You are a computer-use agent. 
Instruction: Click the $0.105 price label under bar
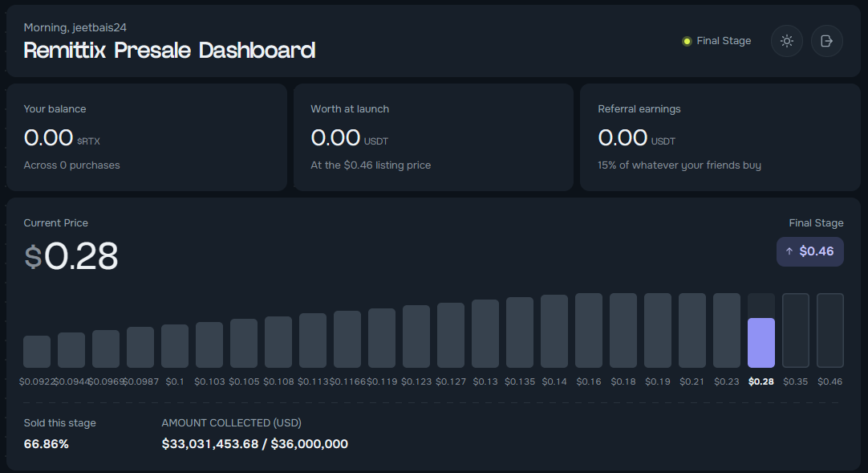pos(244,381)
